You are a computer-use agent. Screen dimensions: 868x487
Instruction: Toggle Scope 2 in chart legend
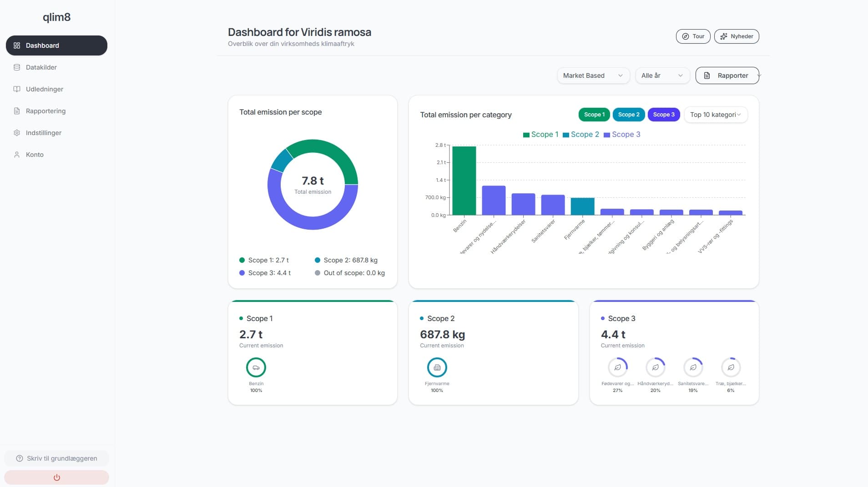pos(581,135)
